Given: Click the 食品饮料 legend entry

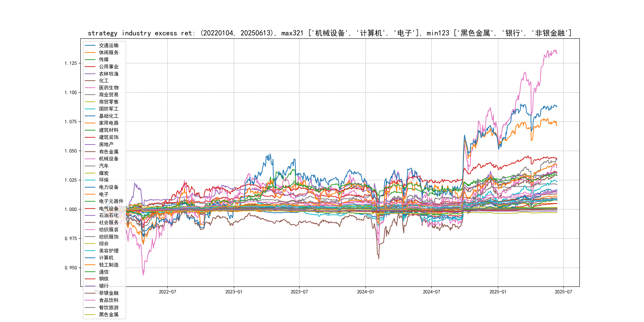Looking at the screenshot, I should (109, 300).
